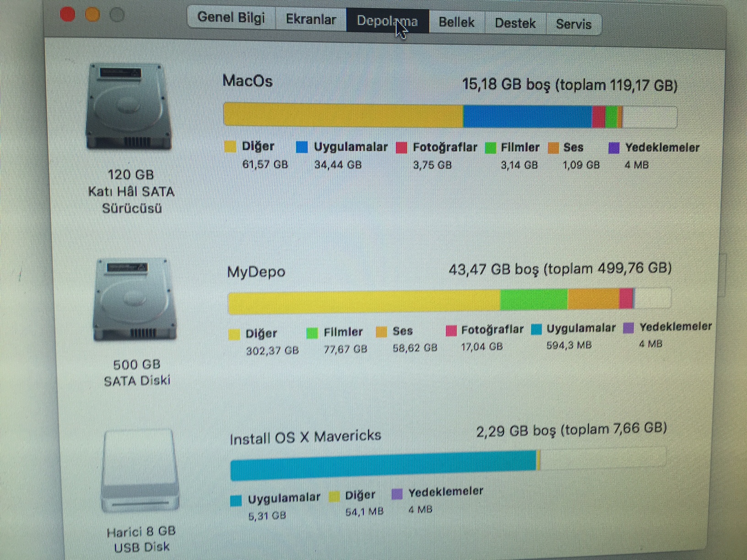Click the external 8 GB USB disk icon
747x560 pixels.
coord(140,470)
